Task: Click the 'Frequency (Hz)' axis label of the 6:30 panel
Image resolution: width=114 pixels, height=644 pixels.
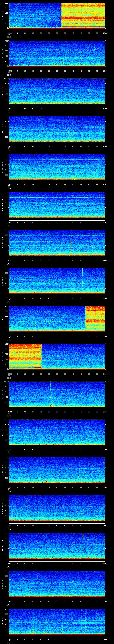Action: point(3,621)
